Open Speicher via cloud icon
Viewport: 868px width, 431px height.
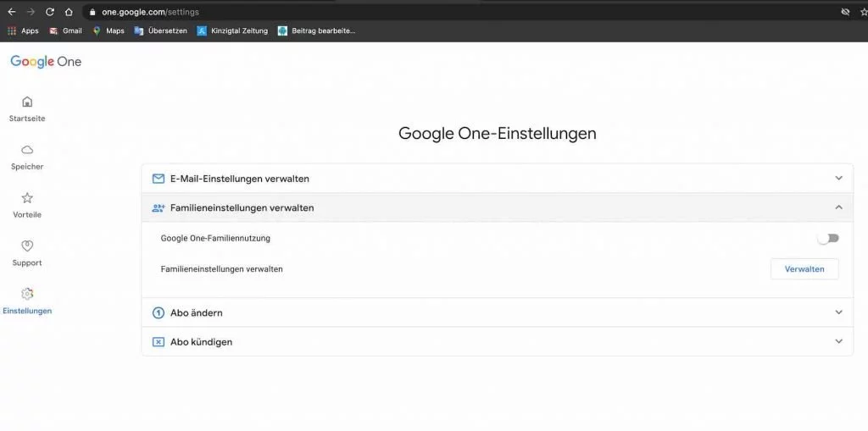tap(27, 150)
